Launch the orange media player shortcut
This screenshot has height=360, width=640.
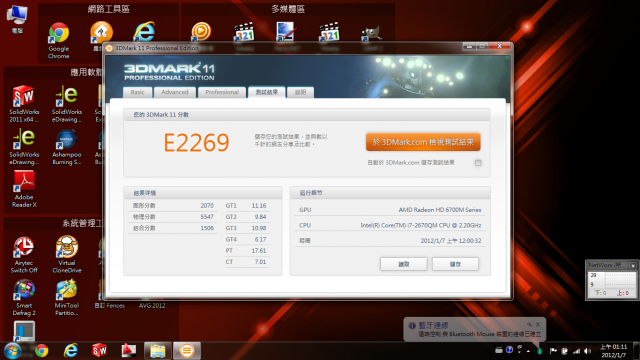pyautogui.click(x=201, y=32)
